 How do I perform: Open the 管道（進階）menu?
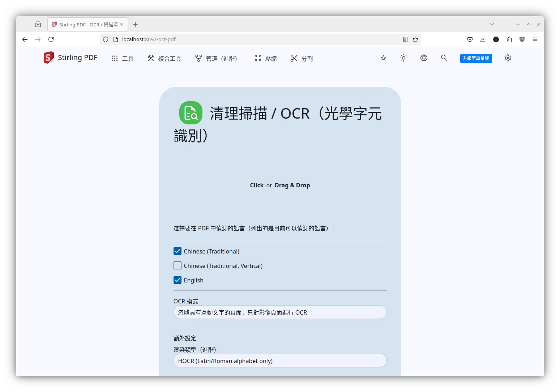(x=216, y=58)
